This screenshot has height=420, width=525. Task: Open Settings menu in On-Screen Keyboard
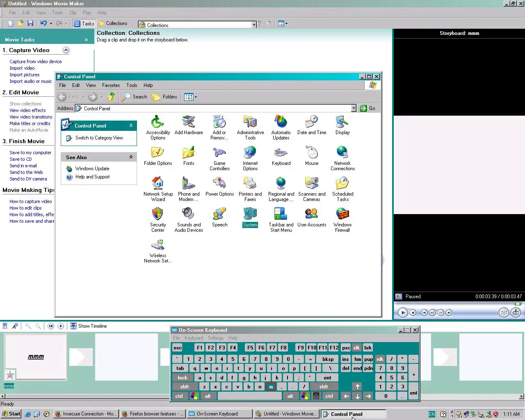pyautogui.click(x=216, y=338)
